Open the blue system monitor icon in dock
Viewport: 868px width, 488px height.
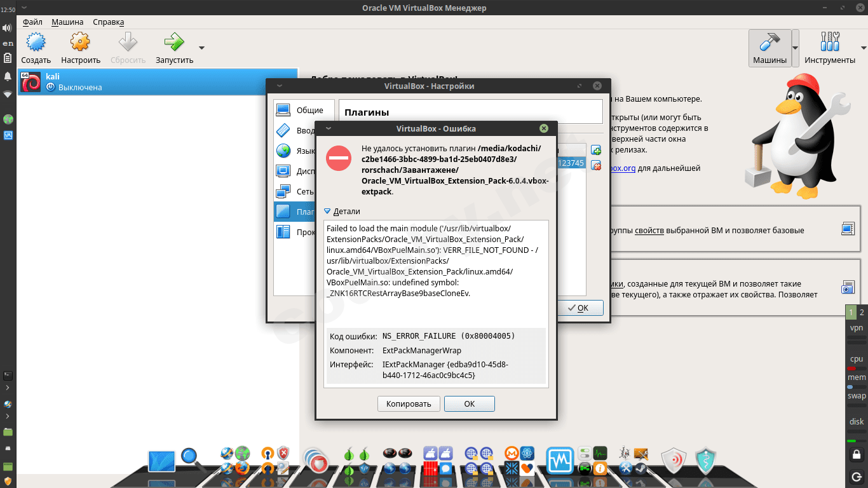[560, 460]
